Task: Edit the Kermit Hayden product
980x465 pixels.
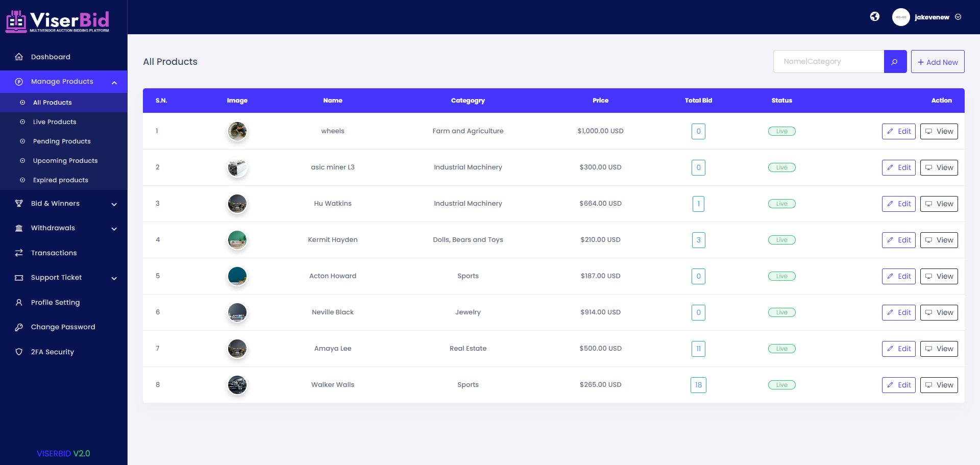Action: (x=899, y=240)
